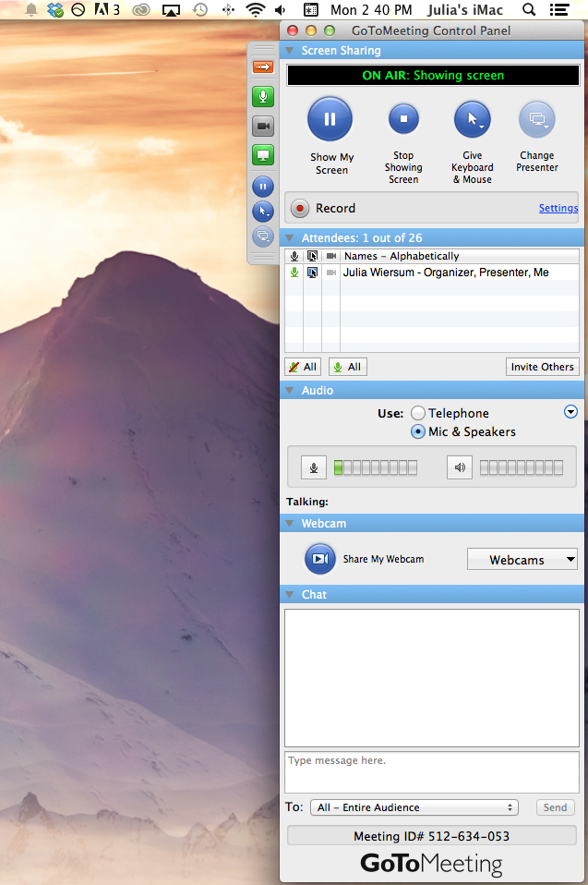Screen dimensions: 588x885
Task: Collapse the Screen Sharing section
Action: click(290, 51)
